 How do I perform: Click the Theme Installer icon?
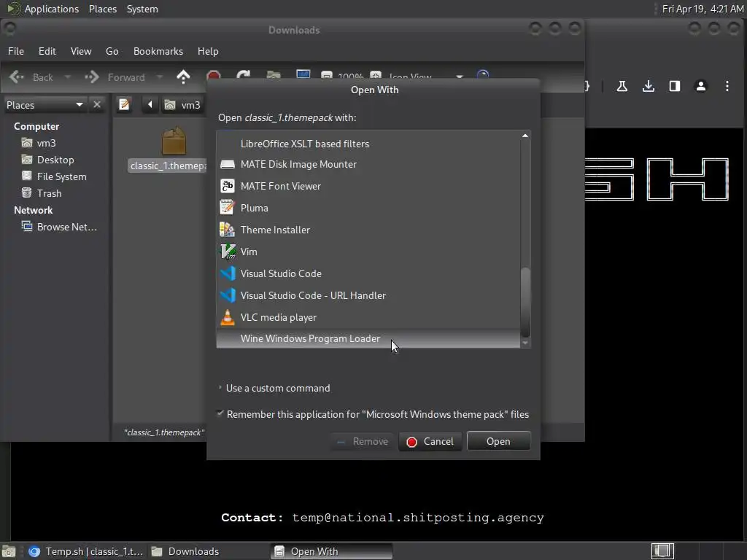(228, 230)
